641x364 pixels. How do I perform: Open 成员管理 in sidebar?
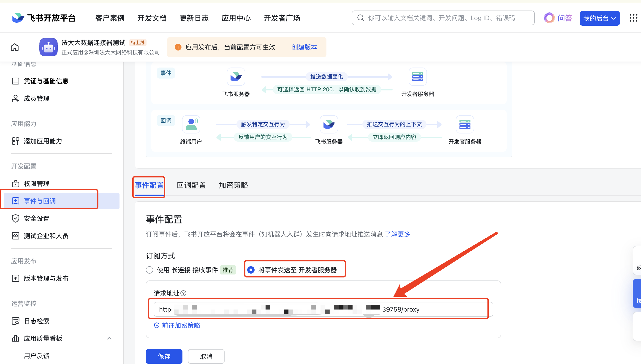36,98
